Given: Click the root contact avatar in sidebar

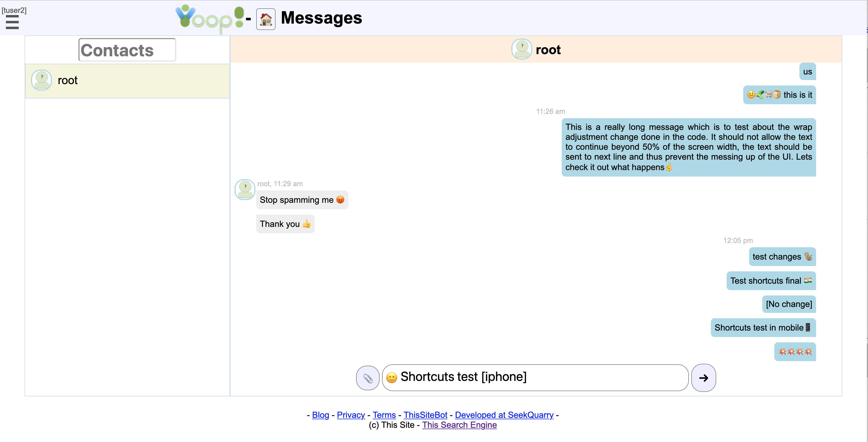Looking at the screenshot, I should coord(42,80).
